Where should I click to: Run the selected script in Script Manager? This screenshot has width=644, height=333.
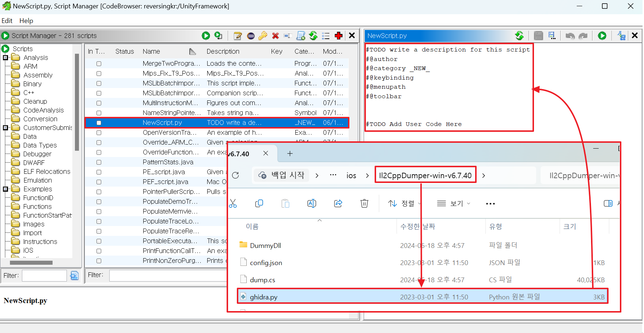point(206,35)
